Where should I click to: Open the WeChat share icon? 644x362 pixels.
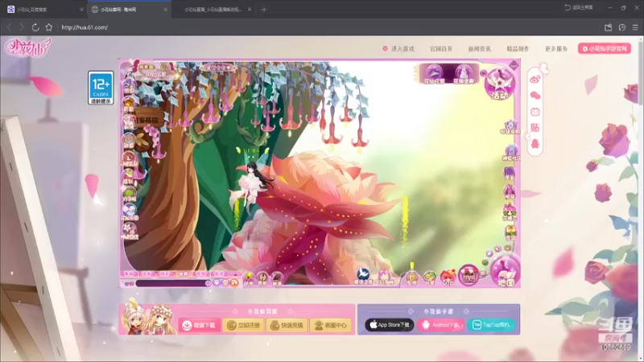click(535, 95)
